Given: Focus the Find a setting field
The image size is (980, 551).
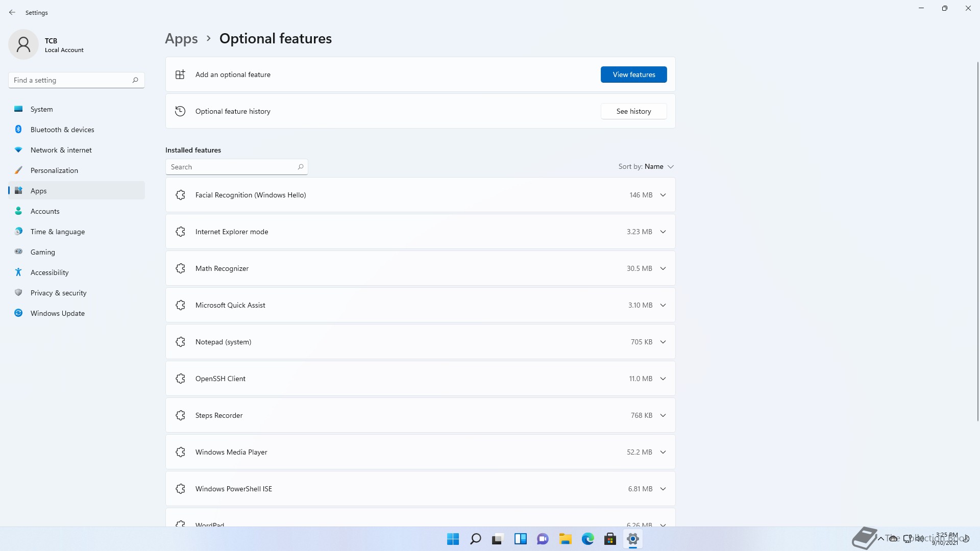Looking at the screenshot, I should point(77,80).
